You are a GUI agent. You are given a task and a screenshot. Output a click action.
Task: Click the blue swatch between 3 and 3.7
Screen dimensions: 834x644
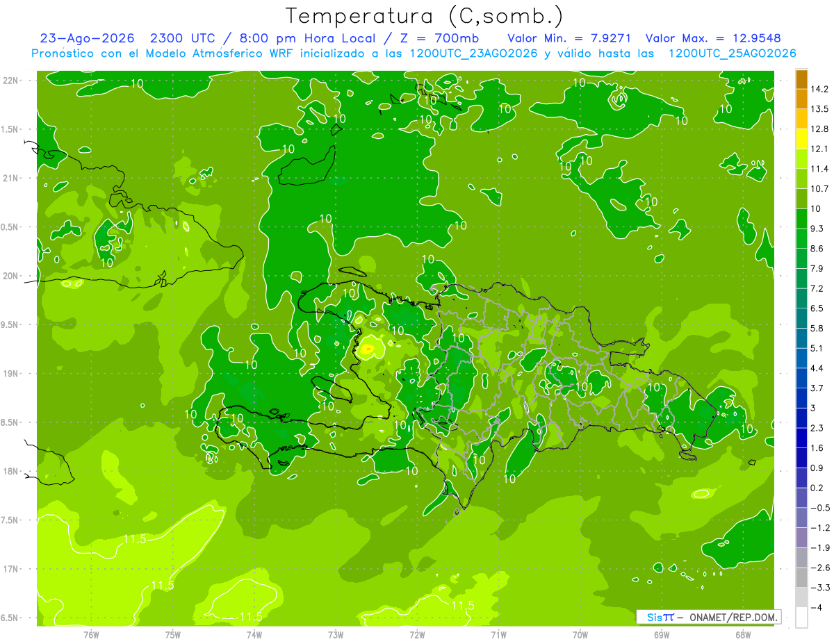tap(801, 398)
